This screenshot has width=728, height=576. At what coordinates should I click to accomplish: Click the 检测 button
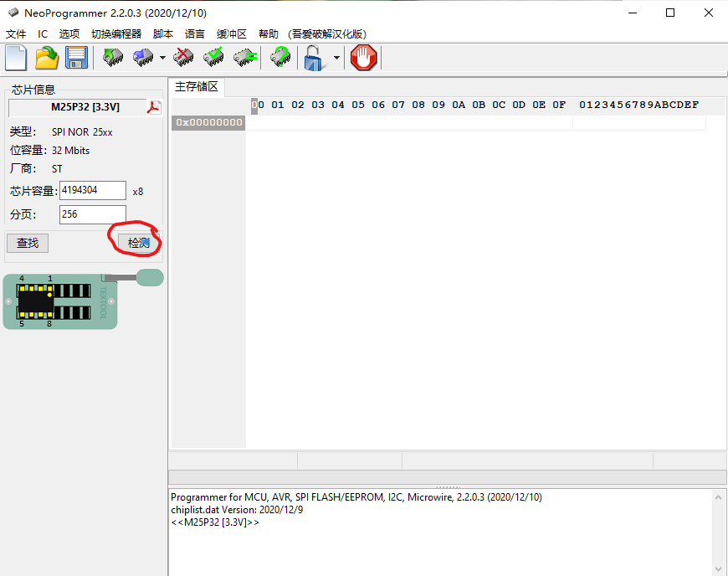click(138, 243)
